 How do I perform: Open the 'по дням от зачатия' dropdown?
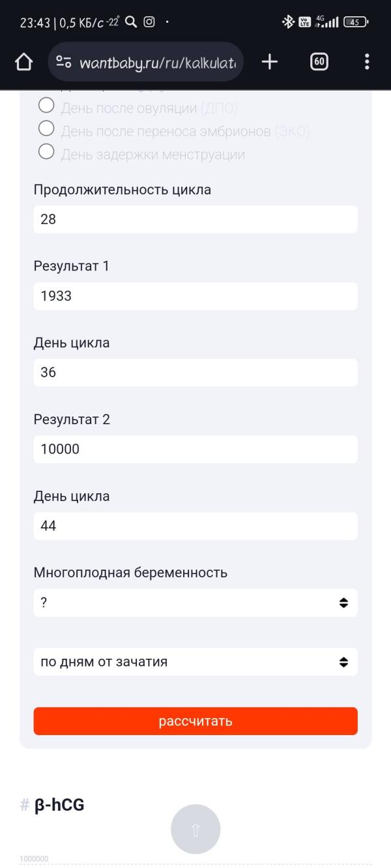[195, 661]
